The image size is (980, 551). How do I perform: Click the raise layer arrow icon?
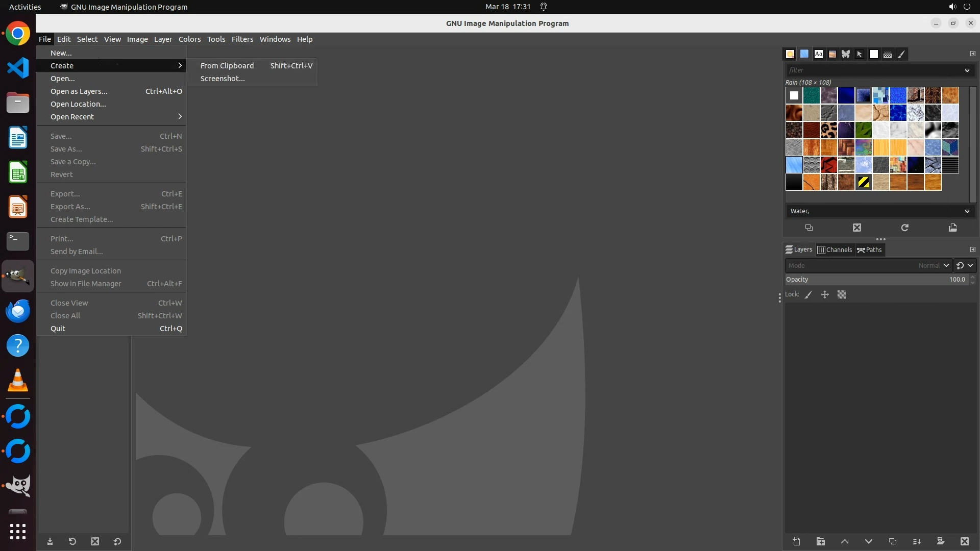pyautogui.click(x=844, y=541)
